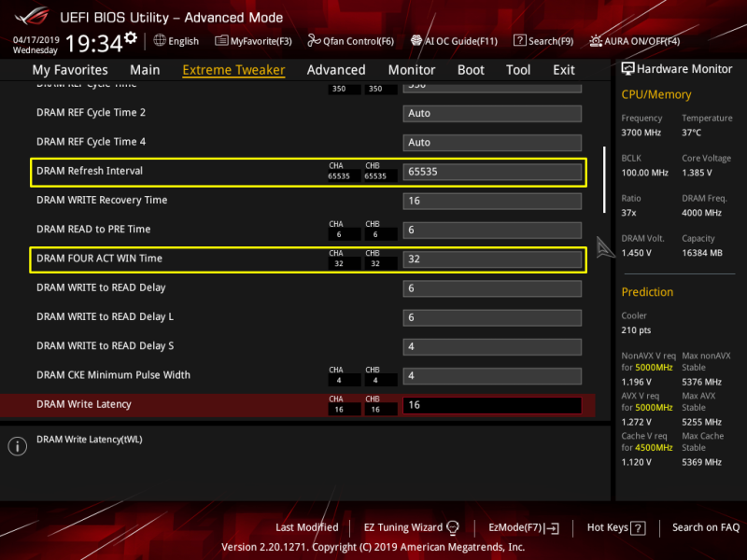Click the info circle icon near DRAM Write Latency(tWL)

(17, 446)
